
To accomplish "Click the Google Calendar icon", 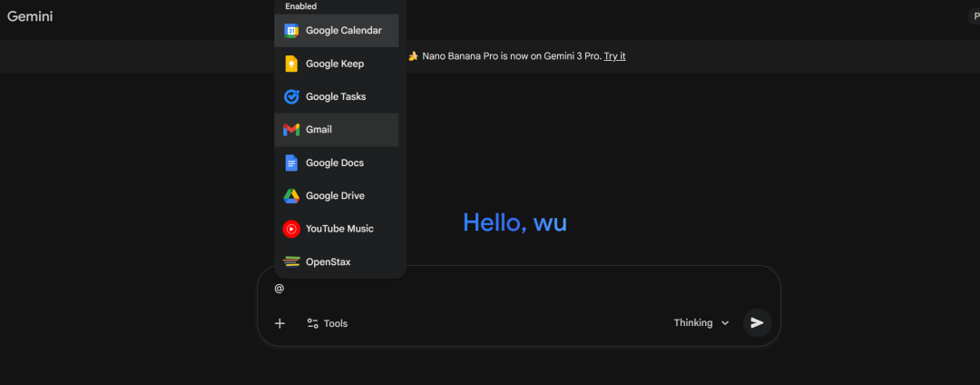I will tap(291, 31).
